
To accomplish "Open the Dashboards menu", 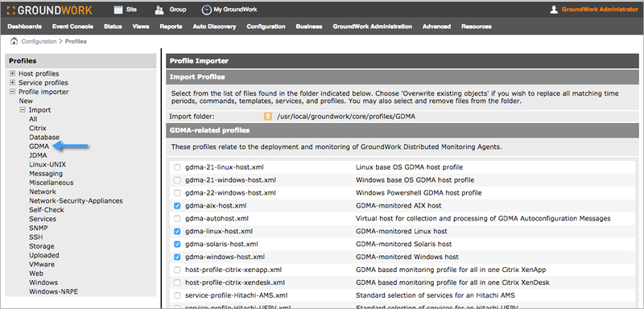I will click(25, 27).
